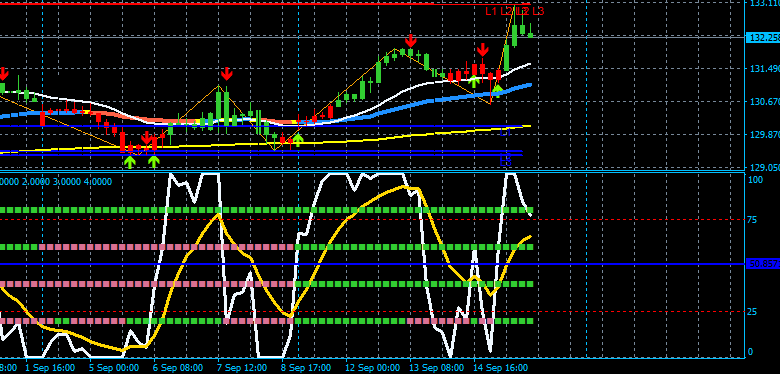This screenshot has width=780, height=374.
Task: Click the red sell arrow above 7 Sep peak
Action: click(226, 74)
